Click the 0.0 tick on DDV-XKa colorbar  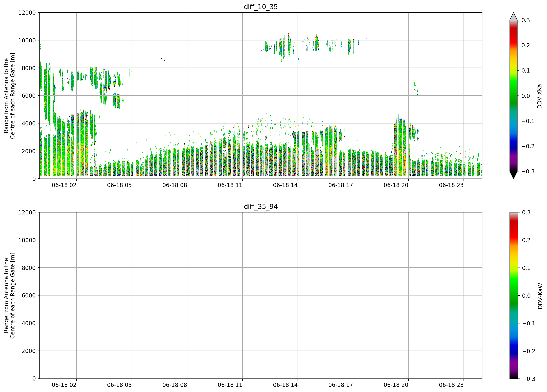tap(526, 96)
